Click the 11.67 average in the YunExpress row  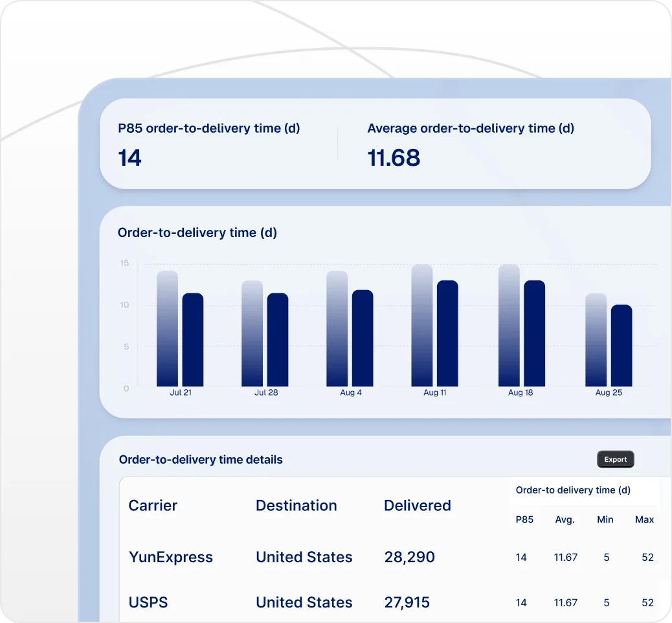(566, 558)
